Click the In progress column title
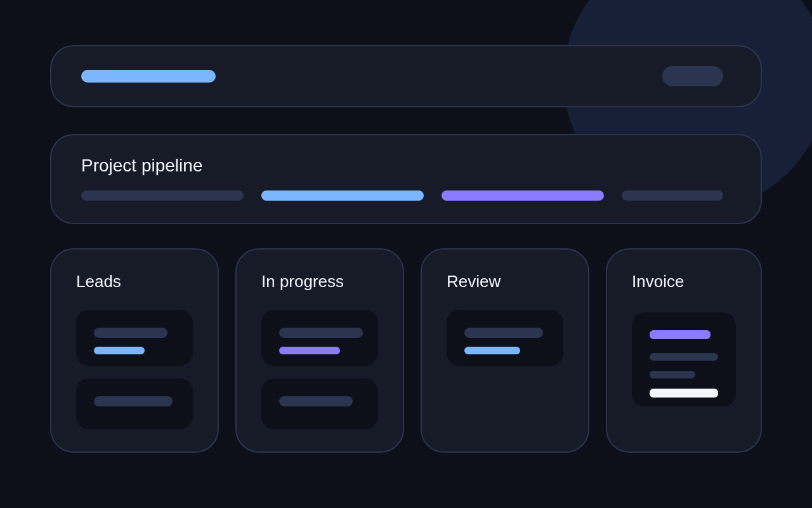Image resolution: width=812 pixels, height=508 pixels. click(303, 281)
